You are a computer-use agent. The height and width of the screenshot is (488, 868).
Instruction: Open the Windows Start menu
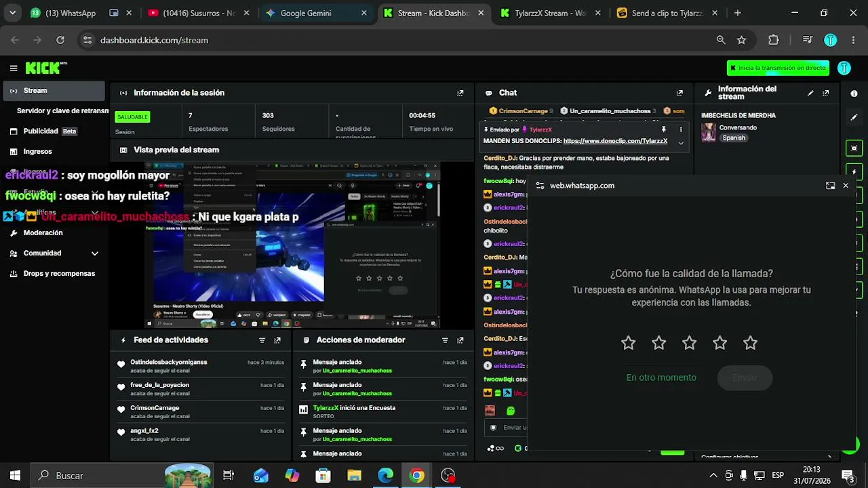click(x=15, y=475)
